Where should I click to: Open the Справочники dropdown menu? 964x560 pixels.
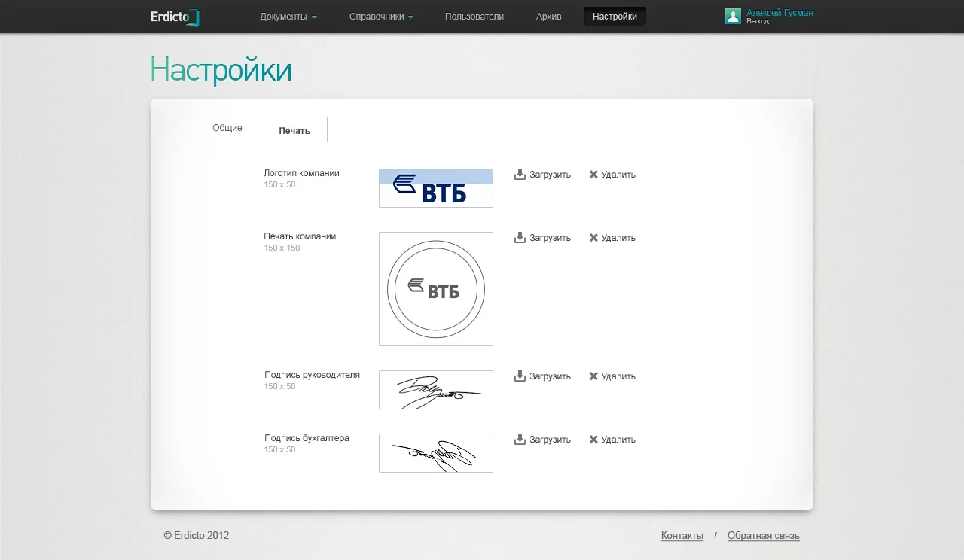(x=381, y=17)
